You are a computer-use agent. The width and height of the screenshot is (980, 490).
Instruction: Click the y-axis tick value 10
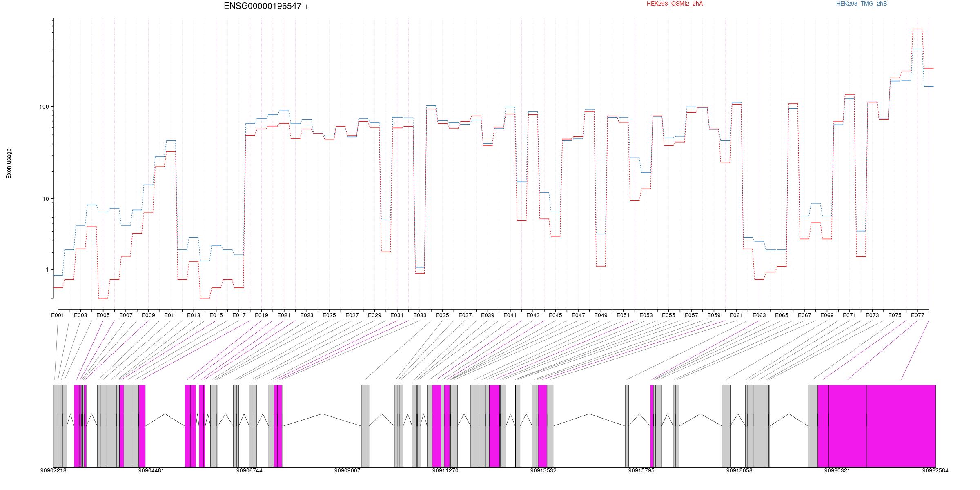click(45, 199)
